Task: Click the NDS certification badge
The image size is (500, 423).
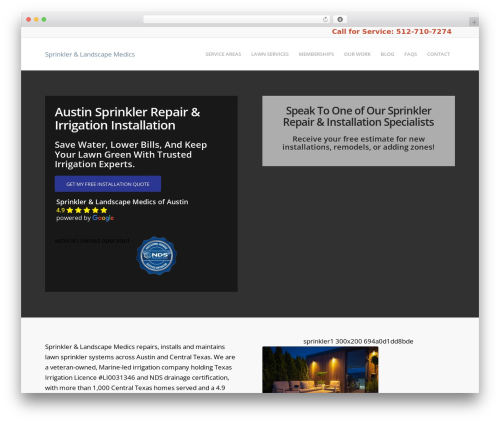Action: click(x=156, y=256)
